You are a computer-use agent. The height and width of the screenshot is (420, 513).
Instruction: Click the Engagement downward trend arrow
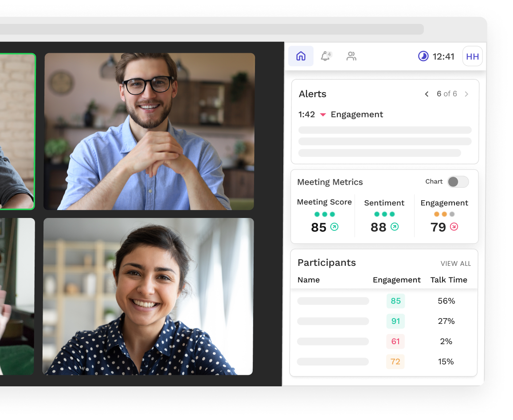click(453, 227)
